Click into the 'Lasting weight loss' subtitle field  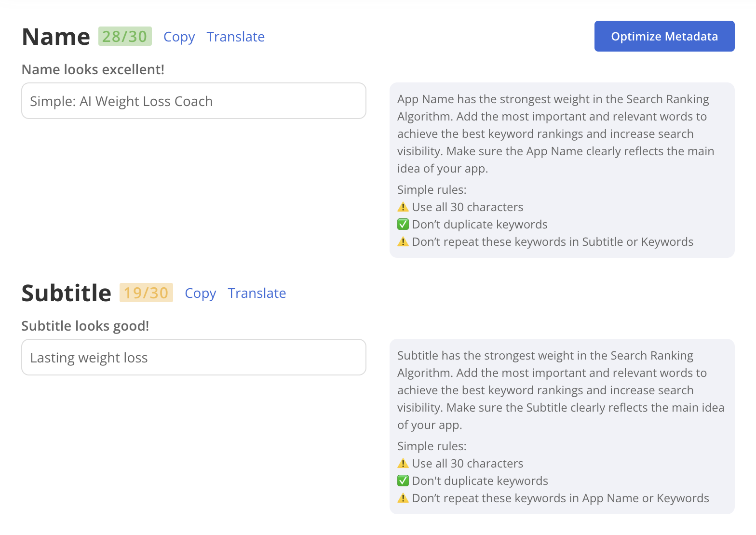tap(193, 358)
